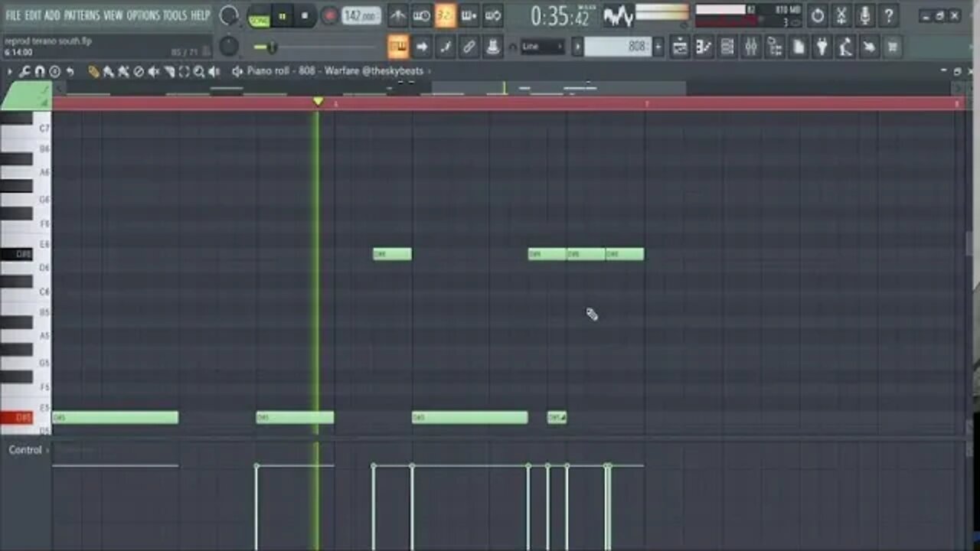Select the Paint brush tool

pos(108,71)
